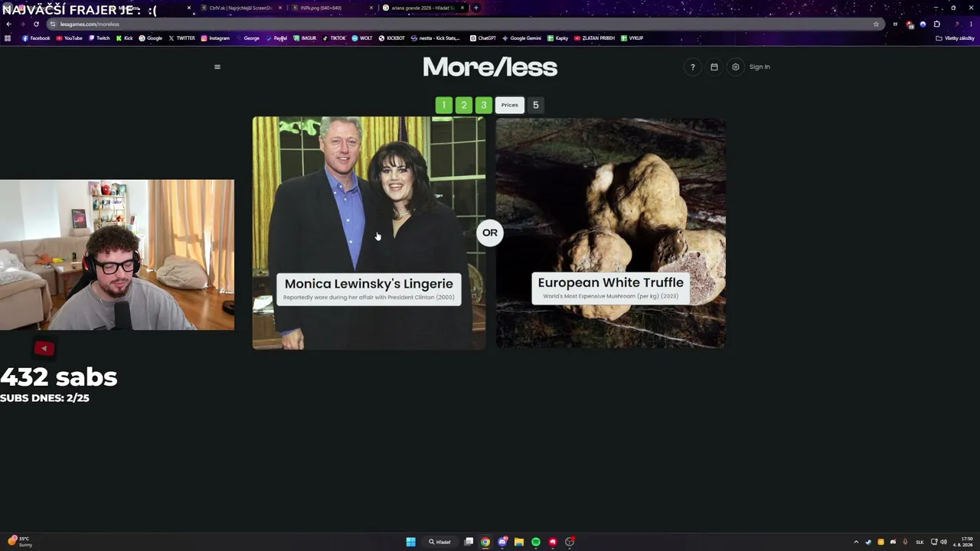
Task: Open File Explorer from the taskbar
Action: tap(519, 542)
